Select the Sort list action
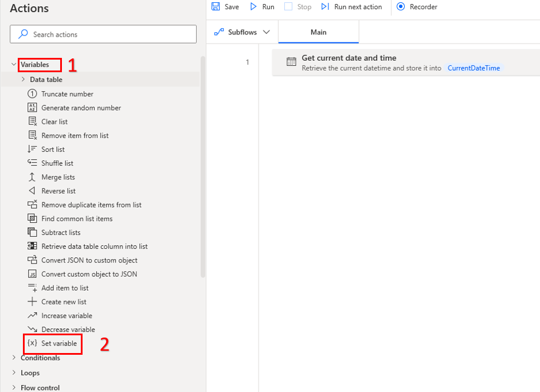540x392 pixels. click(x=53, y=149)
